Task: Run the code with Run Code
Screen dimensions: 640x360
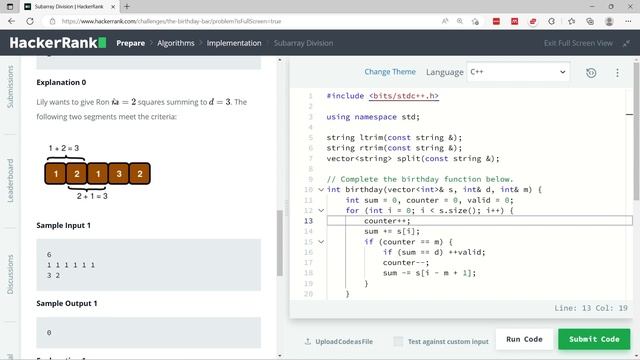Action: click(524, 339)
